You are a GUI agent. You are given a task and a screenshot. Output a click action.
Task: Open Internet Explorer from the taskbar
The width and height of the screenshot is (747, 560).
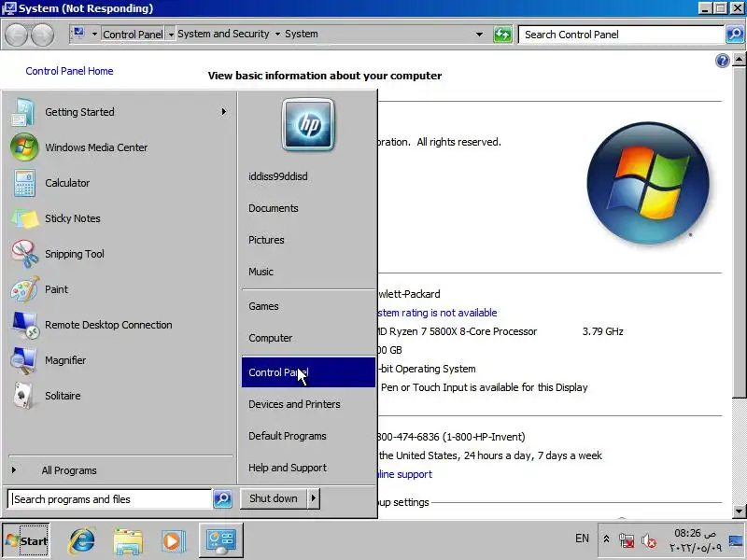pos(82,540)
